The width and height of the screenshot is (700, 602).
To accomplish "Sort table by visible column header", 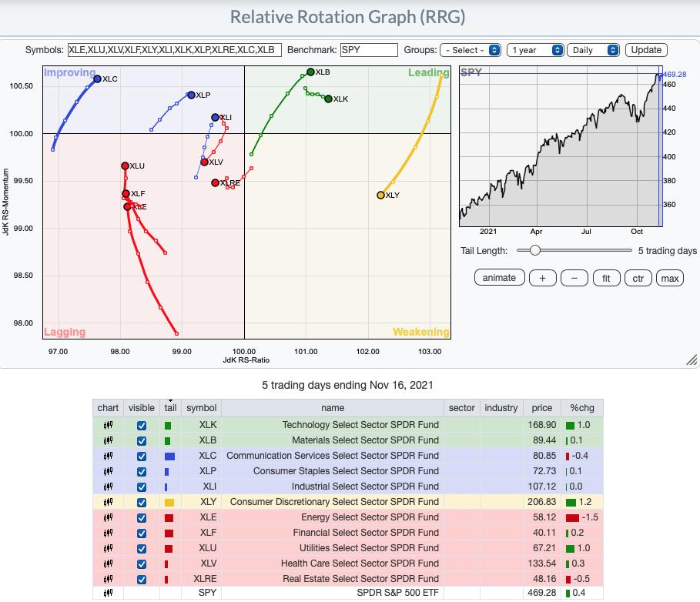I will pos(142,408).
